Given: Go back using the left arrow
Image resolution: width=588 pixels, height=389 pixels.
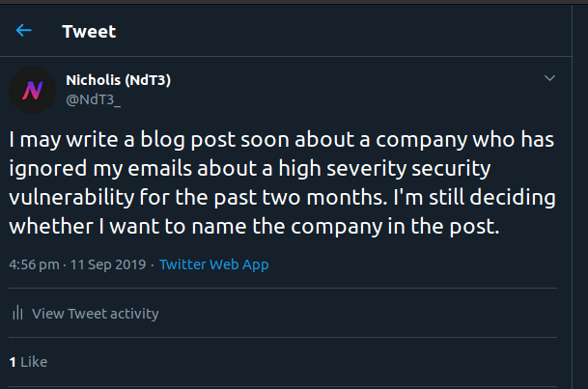Looking at the screenshot, I should 23,31.
